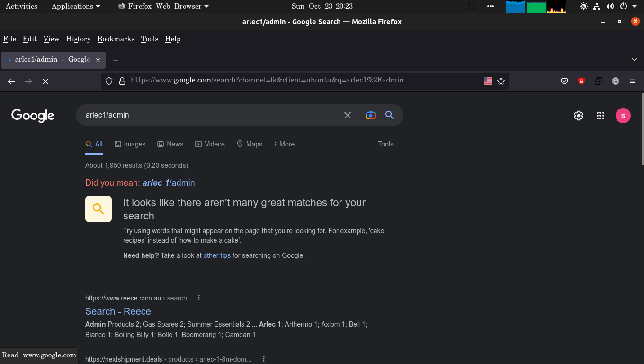Screen dimensions: 644x364
Task: Open the Applications dropdown in top bar
Action: point(76,6)
